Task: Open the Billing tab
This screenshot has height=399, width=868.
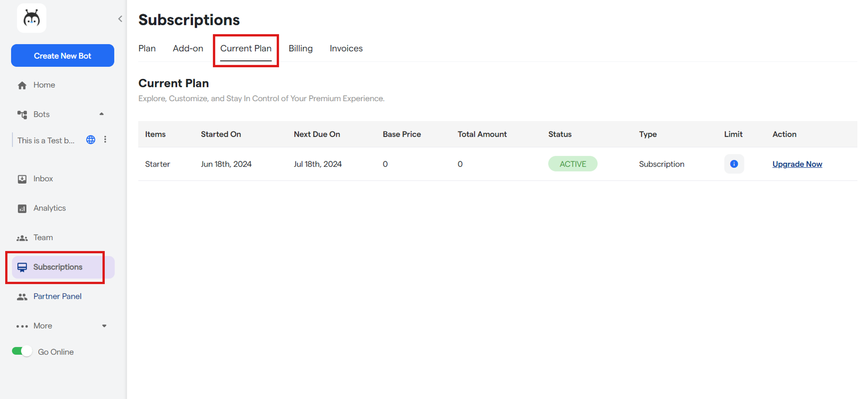Action: 300,49
